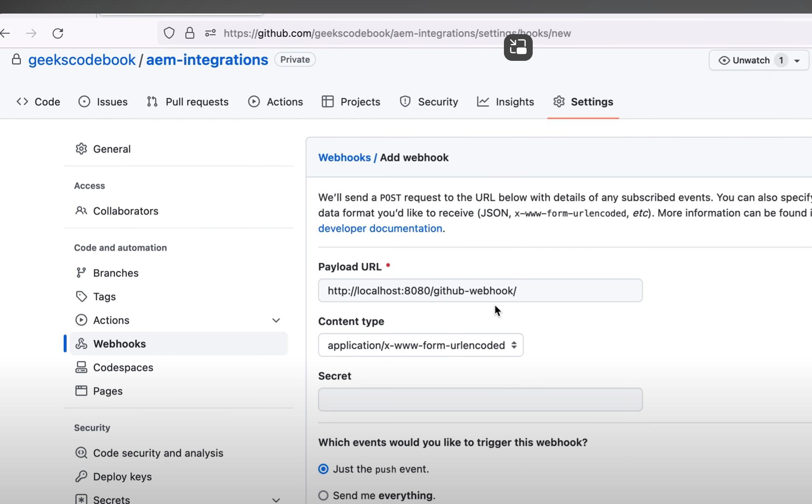Viewport: 812px width, 504px height.
Task: Open Deploy keys settings
Action: tap(179, 476)
